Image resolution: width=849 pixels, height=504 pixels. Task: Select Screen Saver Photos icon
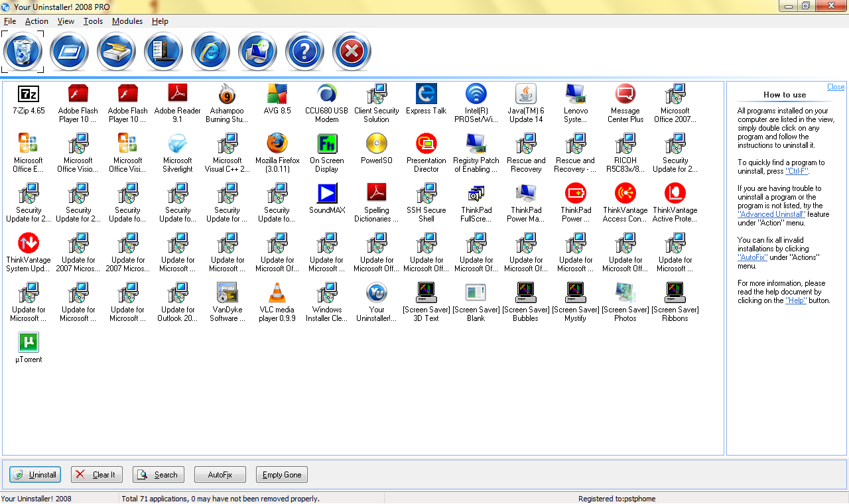pyautogui.click(x=625, y=292)
